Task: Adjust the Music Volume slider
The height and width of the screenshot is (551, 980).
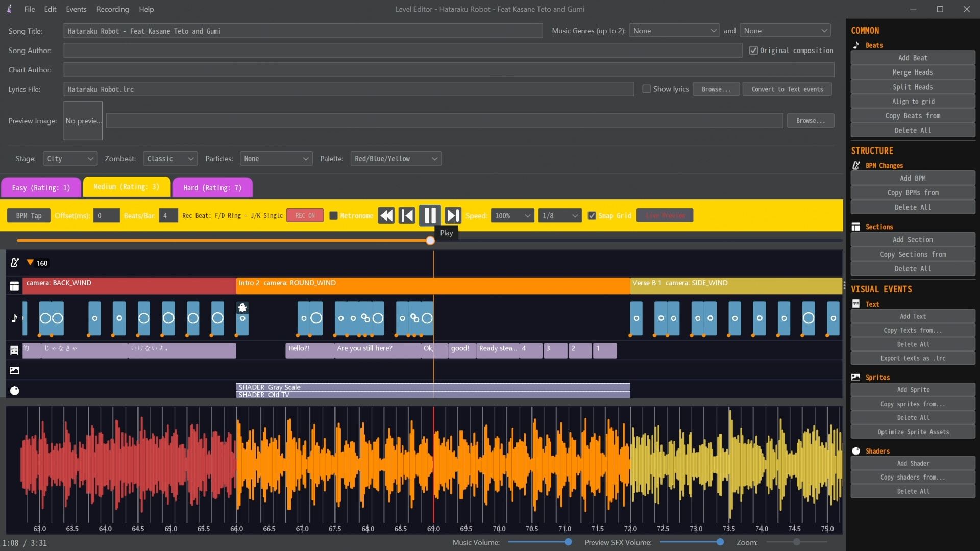Action: [x=540, y=542]
